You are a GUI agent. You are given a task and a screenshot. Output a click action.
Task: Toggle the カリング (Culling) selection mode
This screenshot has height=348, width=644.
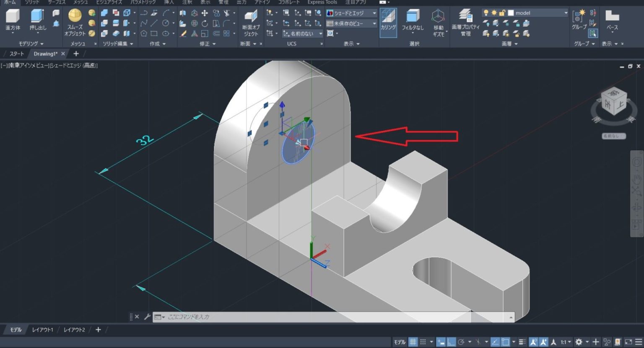(388, 21)
